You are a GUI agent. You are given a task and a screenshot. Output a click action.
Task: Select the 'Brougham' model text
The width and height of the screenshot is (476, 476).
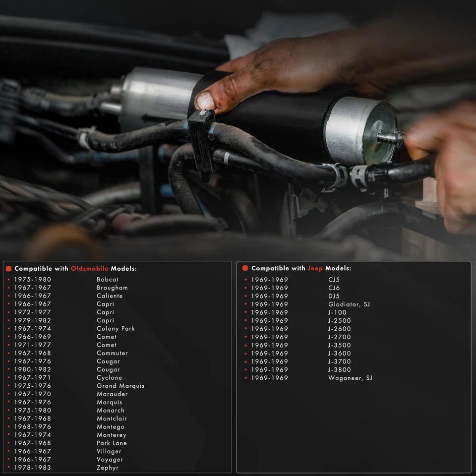tap(112, 288)
